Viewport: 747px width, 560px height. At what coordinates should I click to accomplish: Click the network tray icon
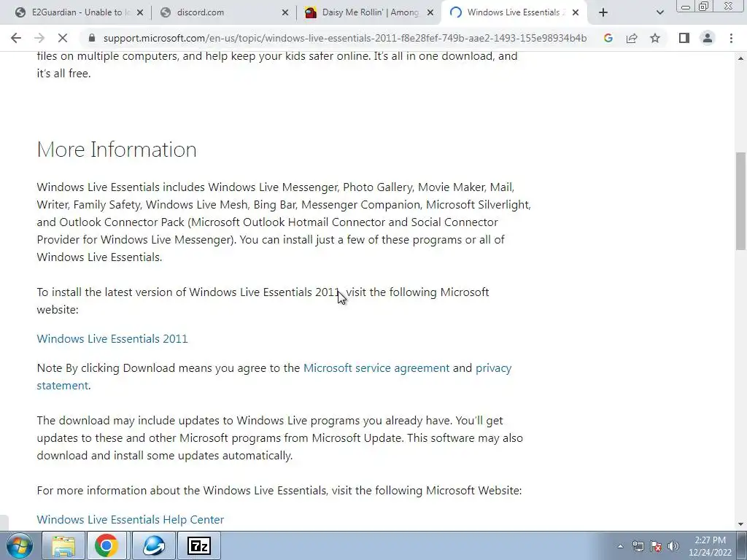638,546
